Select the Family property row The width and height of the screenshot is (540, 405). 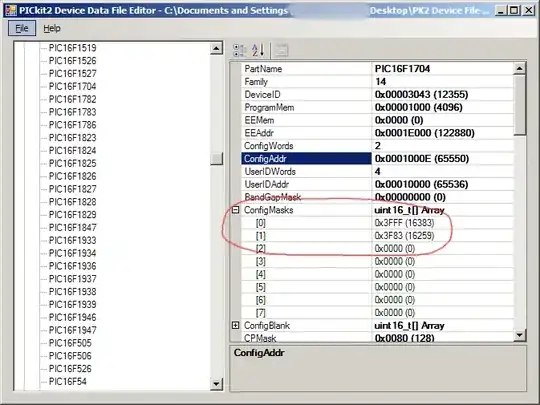tap(377, 82)
